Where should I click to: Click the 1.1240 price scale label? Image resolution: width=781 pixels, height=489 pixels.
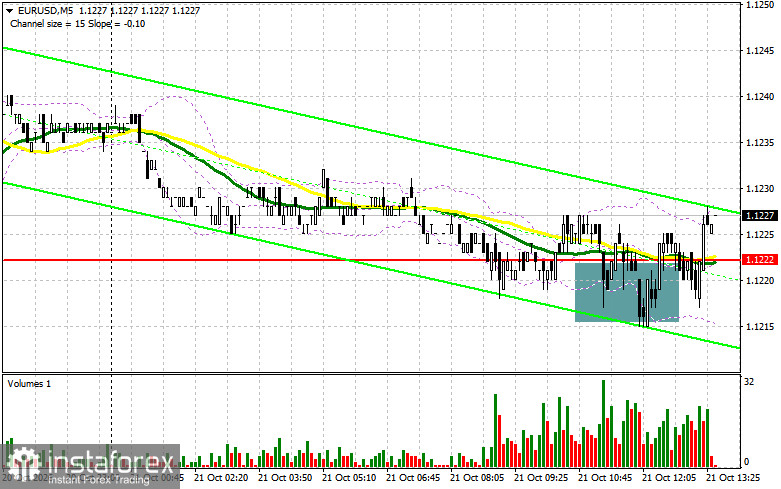pos(760,97)
